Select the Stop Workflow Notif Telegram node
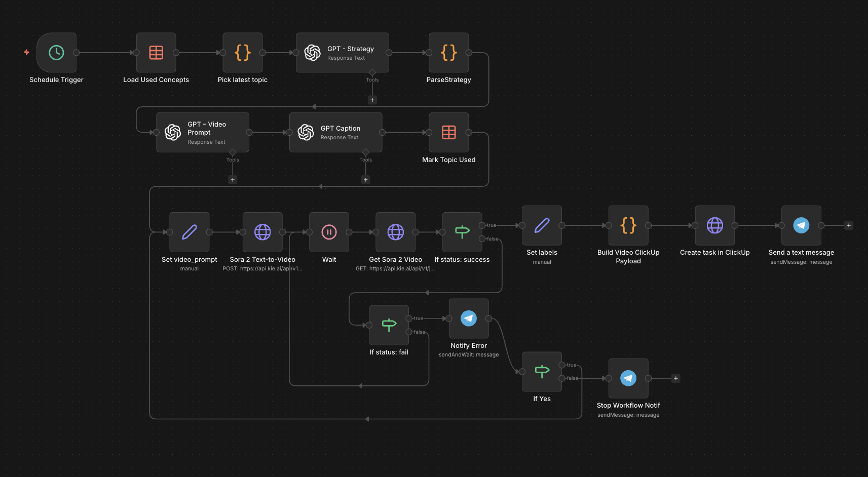Image resolution: width=868 pixels, height=477 pixels. point(628,378)
